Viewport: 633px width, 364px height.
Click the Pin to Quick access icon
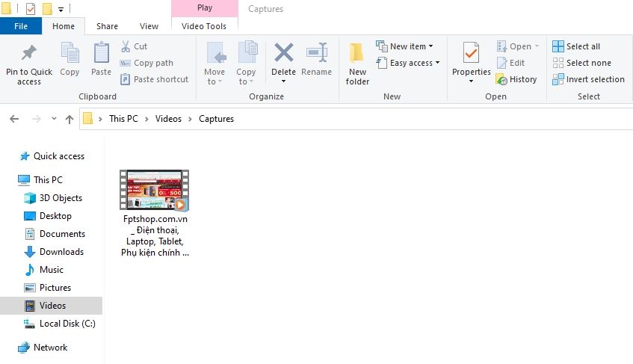(28, 53)
